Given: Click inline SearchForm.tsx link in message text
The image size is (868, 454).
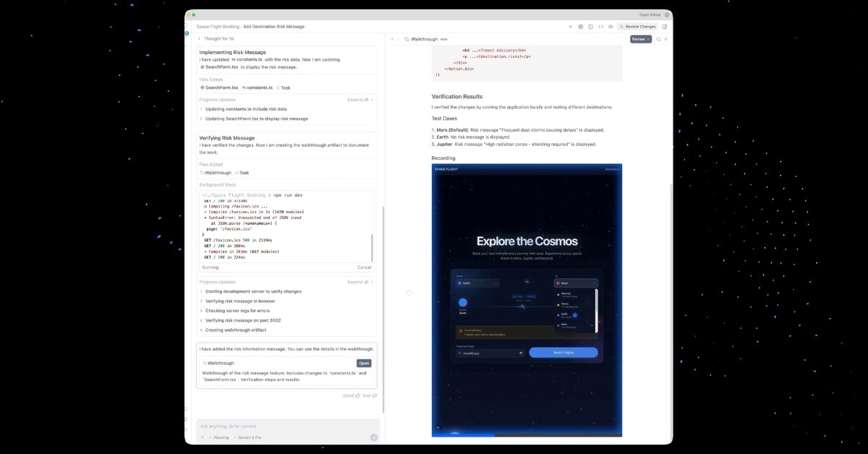Looking at the screenshot, I should click(219, 67).
